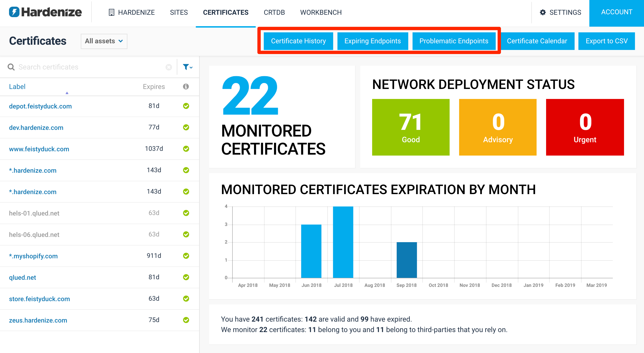Click status check for qlued.net
Screen dimensions: 644x353
pyautogui.click(x=186, y=277)
